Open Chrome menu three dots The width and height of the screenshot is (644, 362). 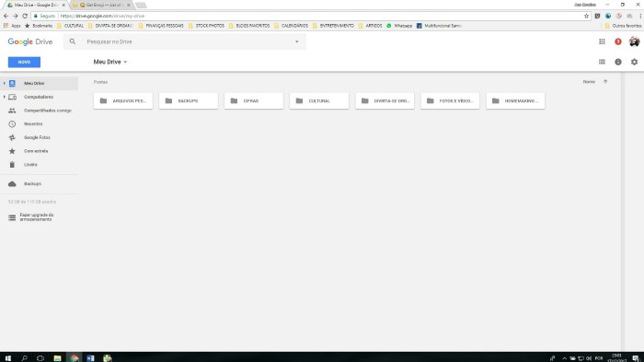tap(640, 16)
